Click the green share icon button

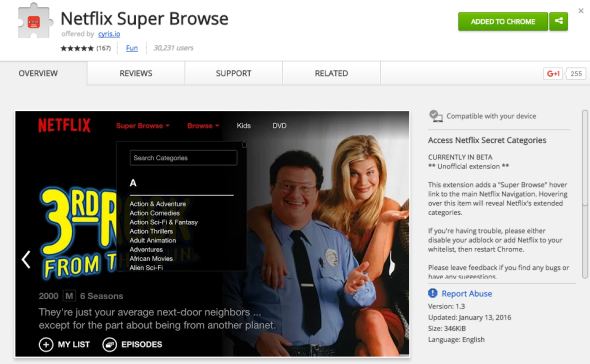click(558, 21)
